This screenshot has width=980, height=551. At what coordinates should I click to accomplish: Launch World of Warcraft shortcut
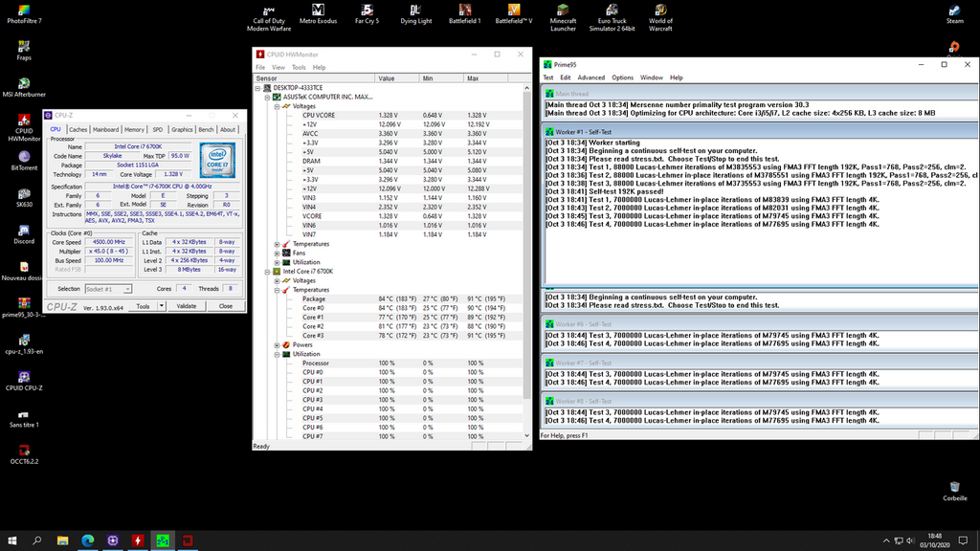pos(660,18)
